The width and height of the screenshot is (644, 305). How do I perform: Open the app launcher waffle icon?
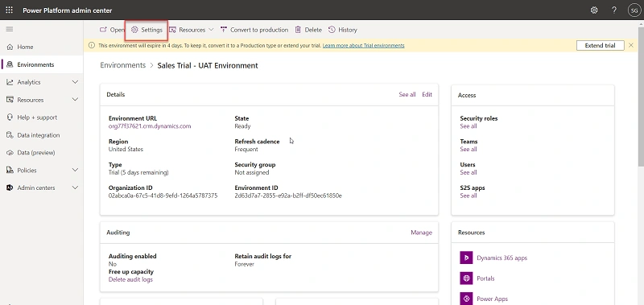(x=9, y=10)
